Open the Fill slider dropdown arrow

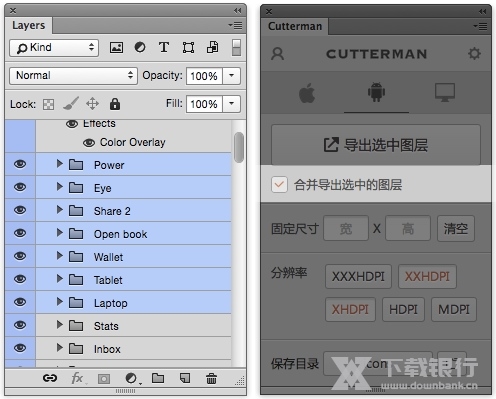pos(231,104)
